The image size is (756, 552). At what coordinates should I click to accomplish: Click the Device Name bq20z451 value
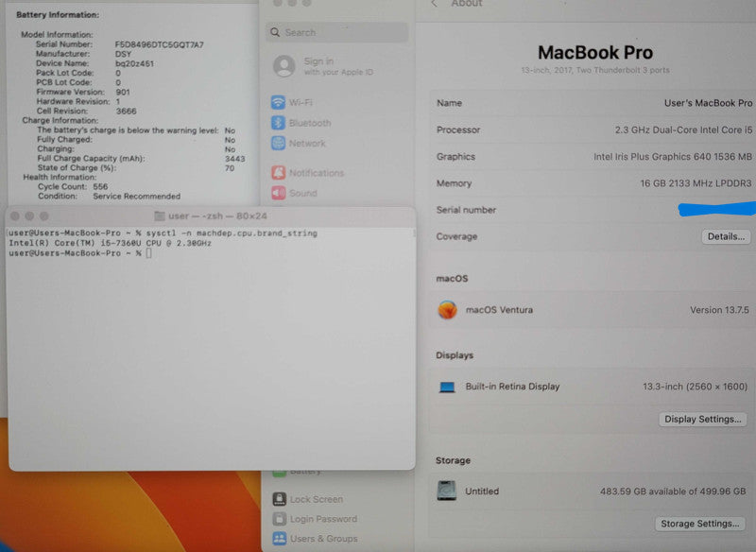134,63
